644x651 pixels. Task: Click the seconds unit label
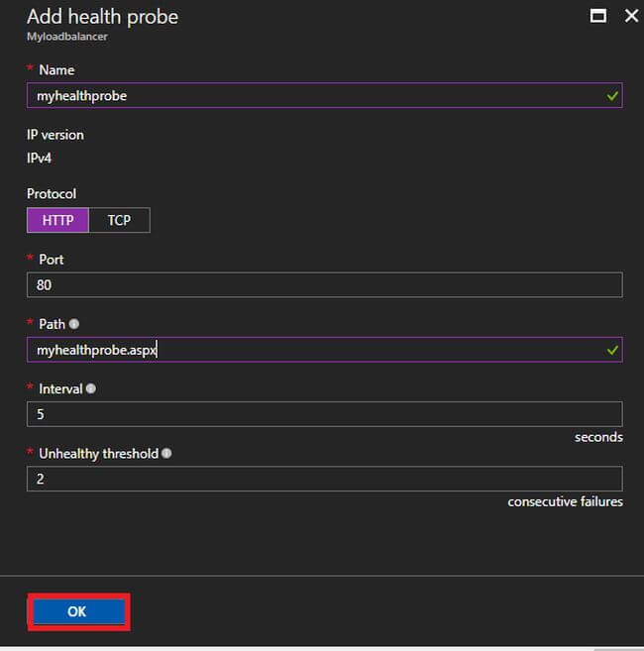coord(598,437)
